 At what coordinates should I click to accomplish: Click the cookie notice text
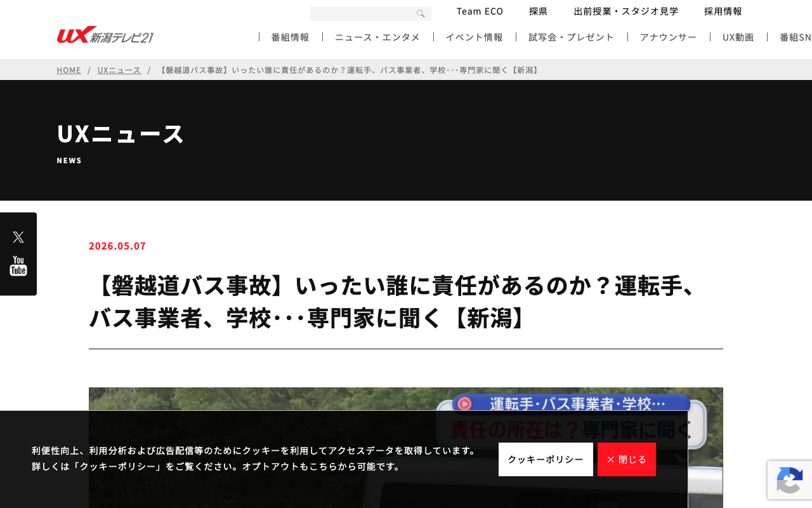[x=254, y=458]
